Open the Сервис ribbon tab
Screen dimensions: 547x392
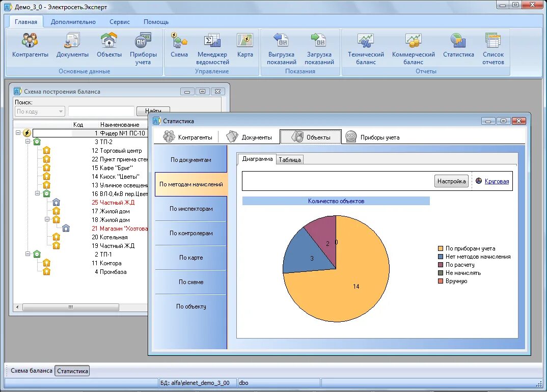[x=120, y=21]
